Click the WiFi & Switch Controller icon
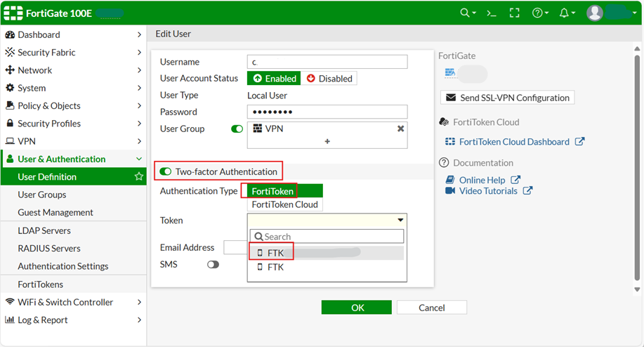644x347 pixels. click(10, 302)
